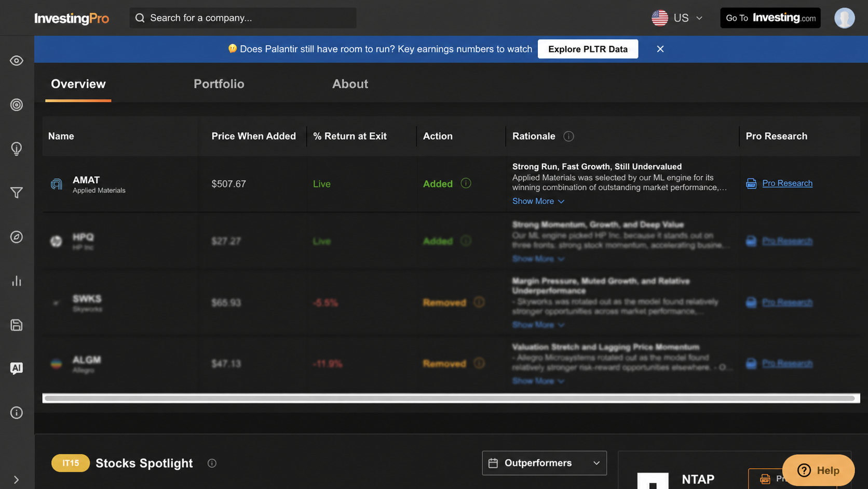Screen dimensions: 868x489
Task: Click the table horizontal scrollbar
Action: click(450, 399)
